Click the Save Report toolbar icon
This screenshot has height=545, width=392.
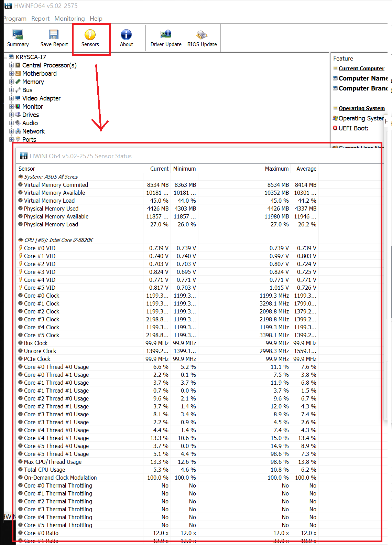click(x=54, y=34)
